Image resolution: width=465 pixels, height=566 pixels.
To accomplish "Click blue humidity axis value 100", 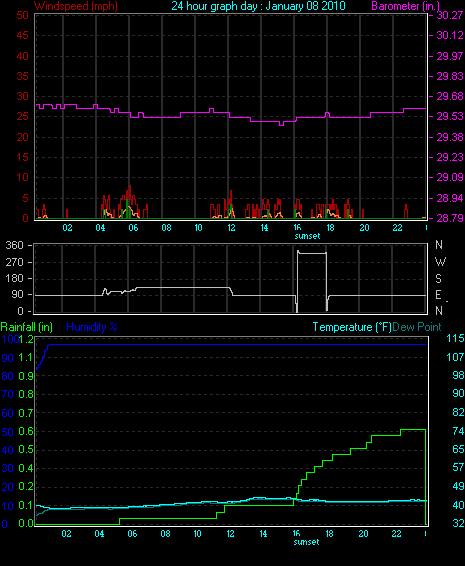I will point(10,339).
